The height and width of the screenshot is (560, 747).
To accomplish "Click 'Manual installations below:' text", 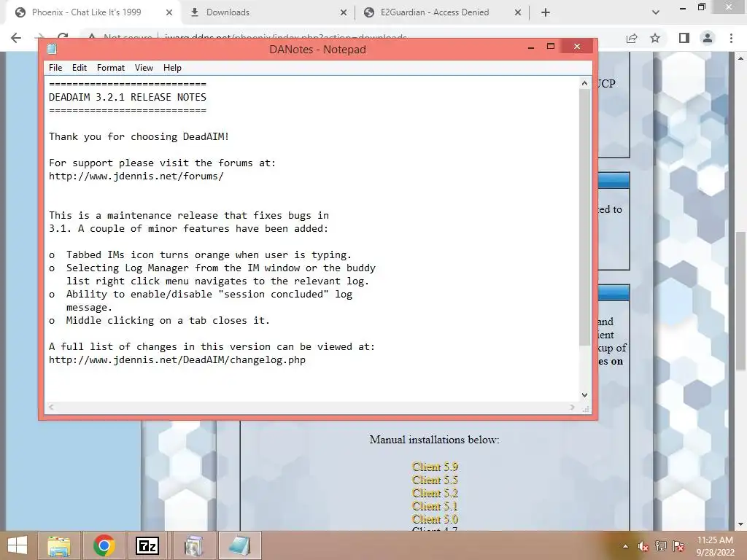I will tap(435, 440).
